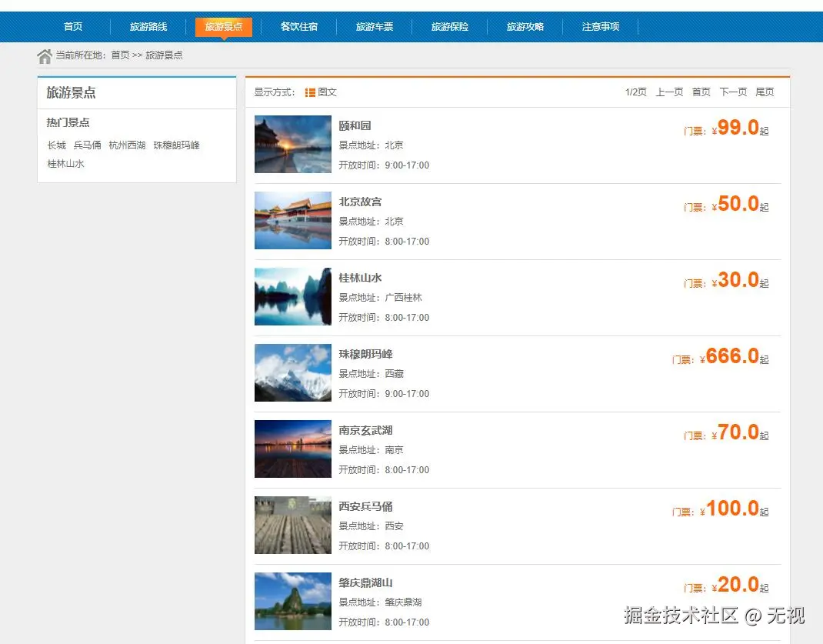The height and width of the screenshot is (644, 823).
Task: Open the 珠穆朗玛峰 listing thumbnail image
Action: [x=293, y=372]
